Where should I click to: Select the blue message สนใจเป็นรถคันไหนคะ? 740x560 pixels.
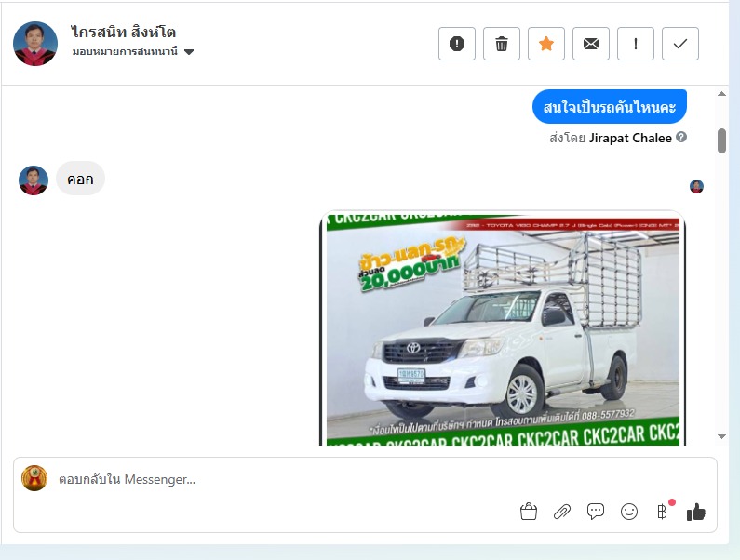pyautogui.click(x=610, y=107)
